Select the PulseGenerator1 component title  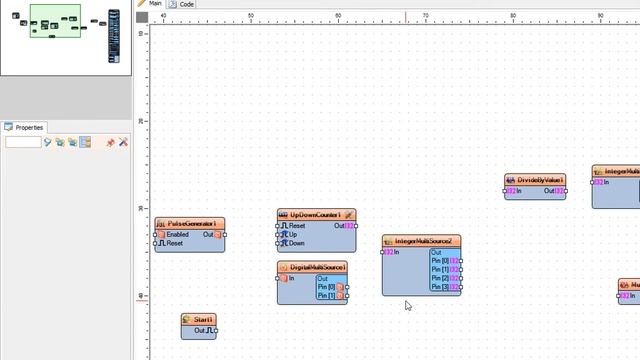point(192,224)
